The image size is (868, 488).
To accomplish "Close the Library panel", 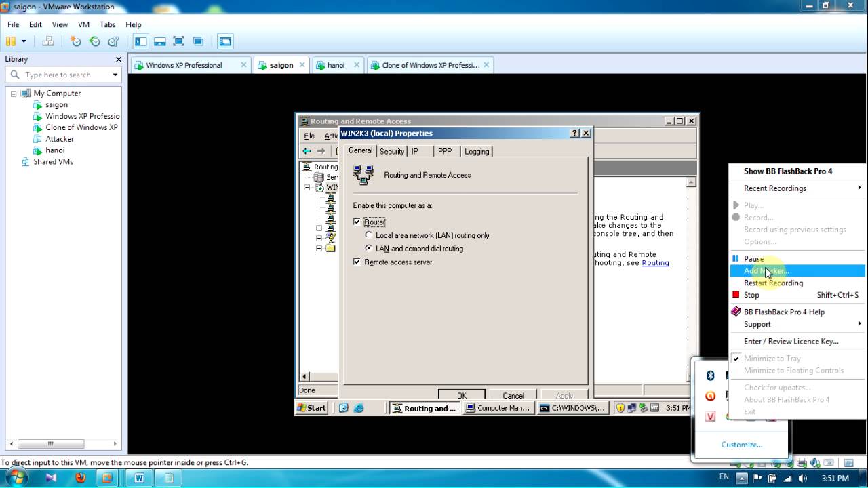I will coord(119,59).
